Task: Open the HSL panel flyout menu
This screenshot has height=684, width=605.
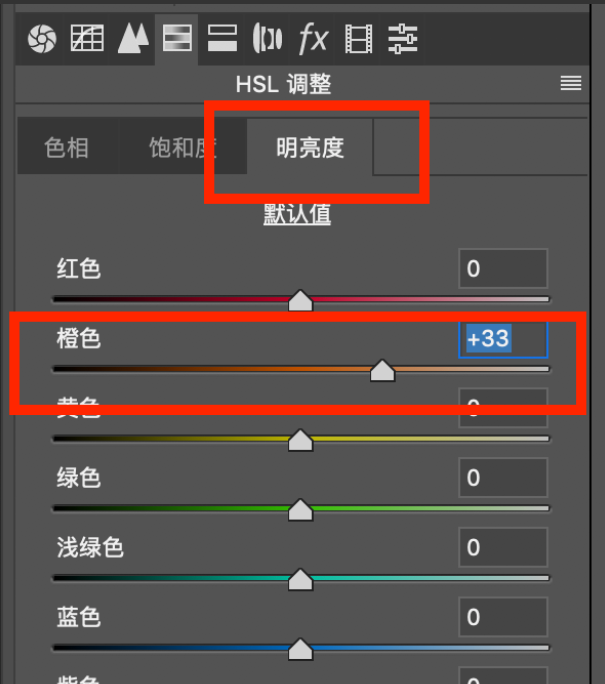Action: click(x=571, y=83)
